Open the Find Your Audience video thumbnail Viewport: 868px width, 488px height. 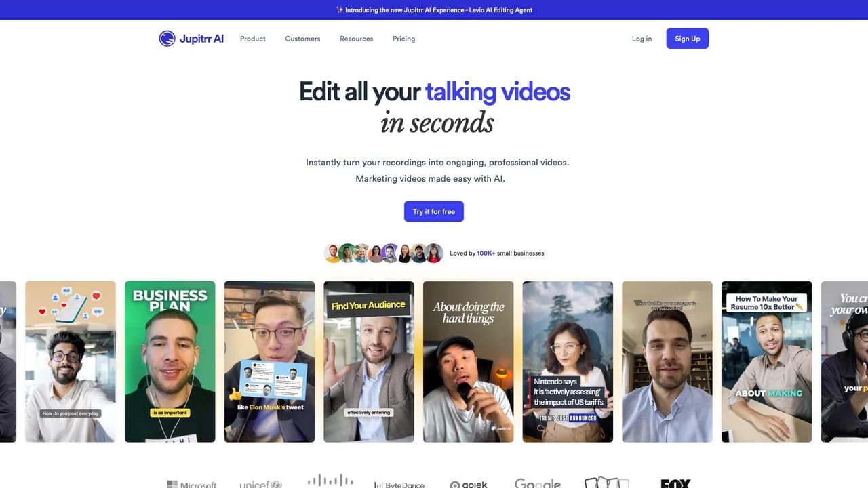(369, 362)
